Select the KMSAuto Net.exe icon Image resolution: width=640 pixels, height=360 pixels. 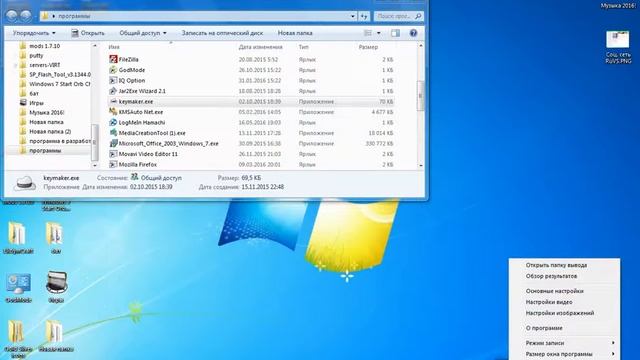point(113,112)
